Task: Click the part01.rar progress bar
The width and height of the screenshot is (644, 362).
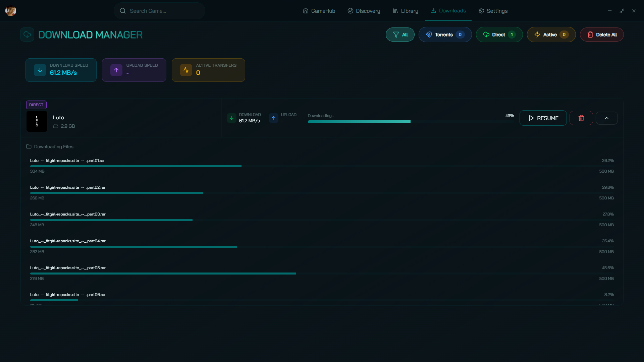Action: 322,166
